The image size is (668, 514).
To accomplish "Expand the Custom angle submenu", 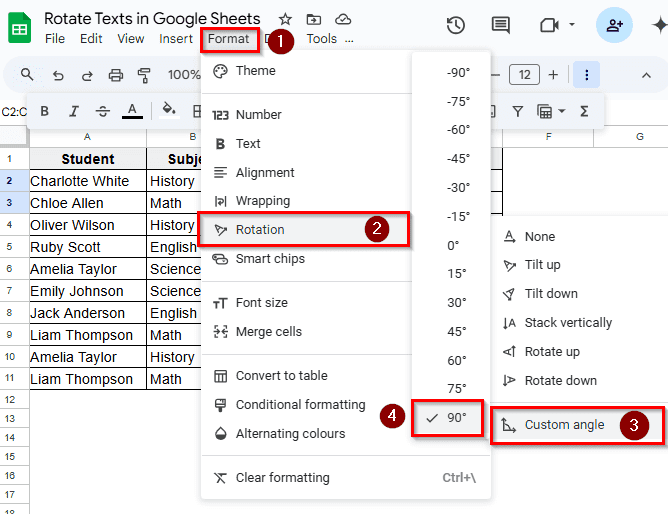I will click(x=564, y=425).
